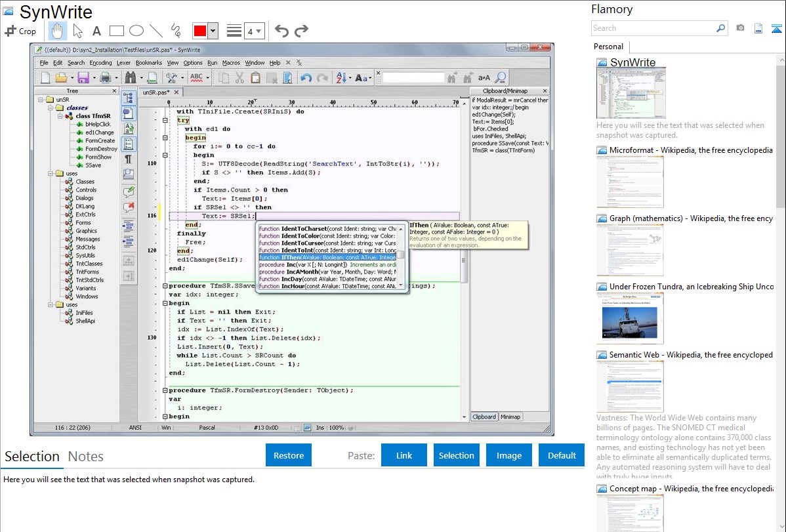Select the highlighted IfThen autocomplete entry
This screenshot has width=786, height=532.
pos(327,257)
